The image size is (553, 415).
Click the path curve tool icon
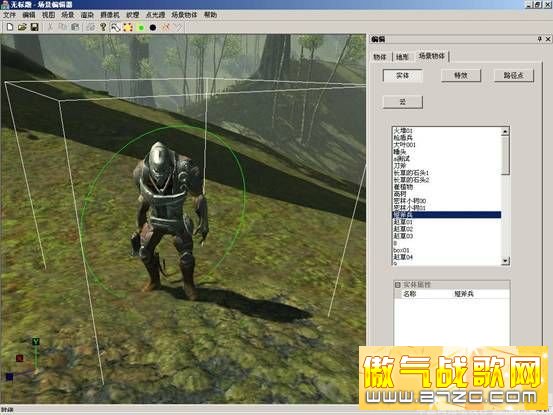pos(115,27)
